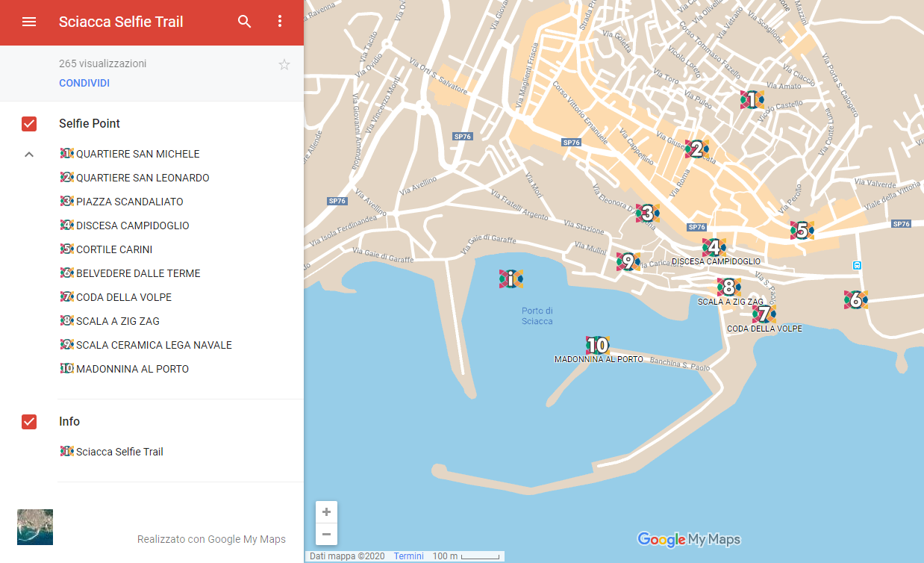924x563 pixels.
Task: Click map marker number 2
Action: click(696, 149)
